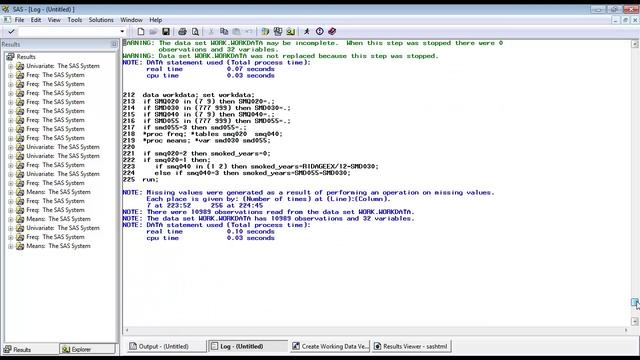Screen dimensions: 640x360
Task: Click log line 221 'smoked_years=0' statement
Action: coord(197,154)
